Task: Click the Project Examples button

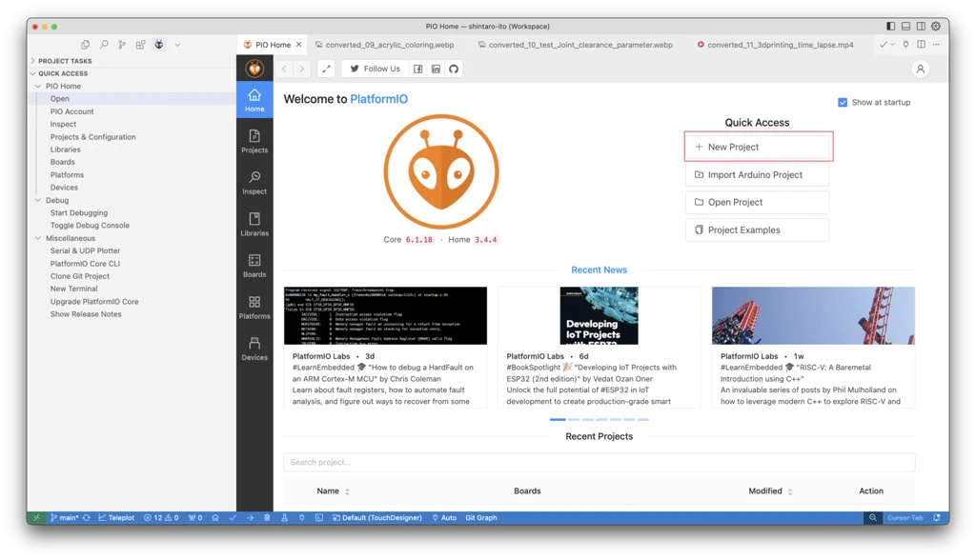Action: 758,230
